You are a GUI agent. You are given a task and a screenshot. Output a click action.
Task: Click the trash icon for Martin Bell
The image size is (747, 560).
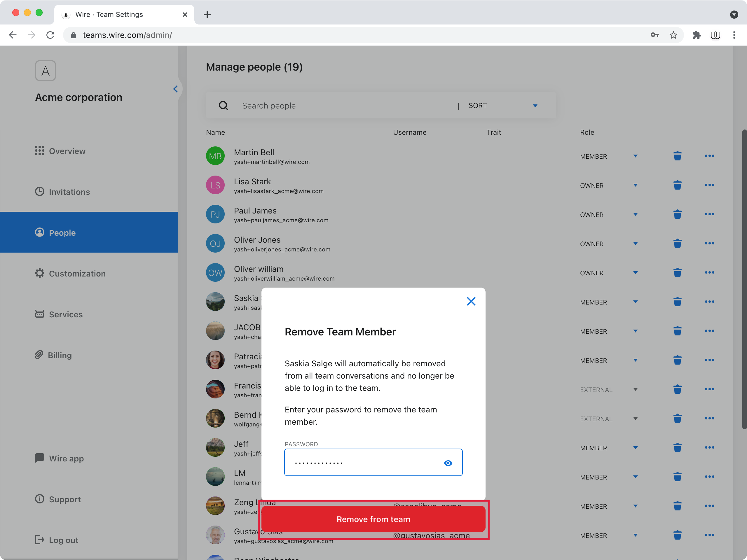[x=677, y=156]
